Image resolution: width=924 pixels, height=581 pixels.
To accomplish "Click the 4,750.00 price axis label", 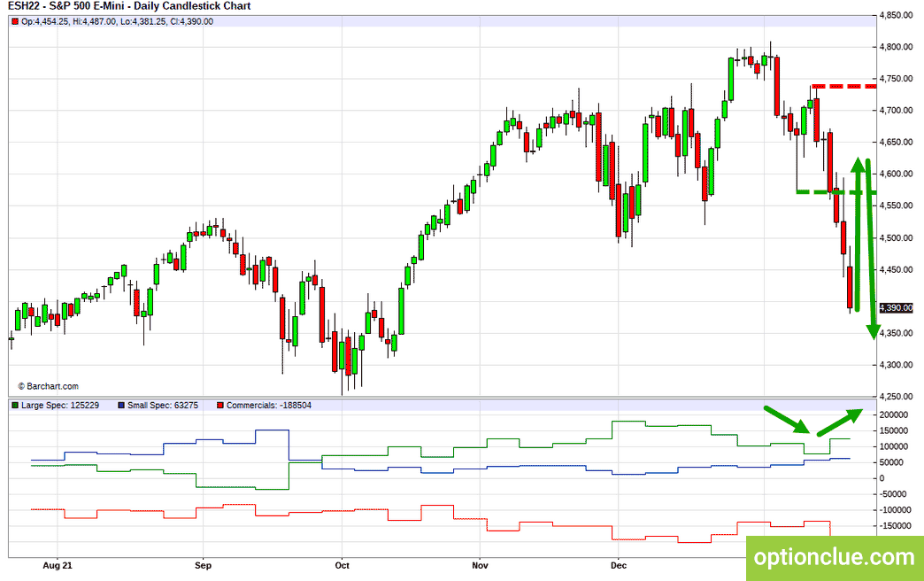I will pyautogui.click(x=896, y=79).
